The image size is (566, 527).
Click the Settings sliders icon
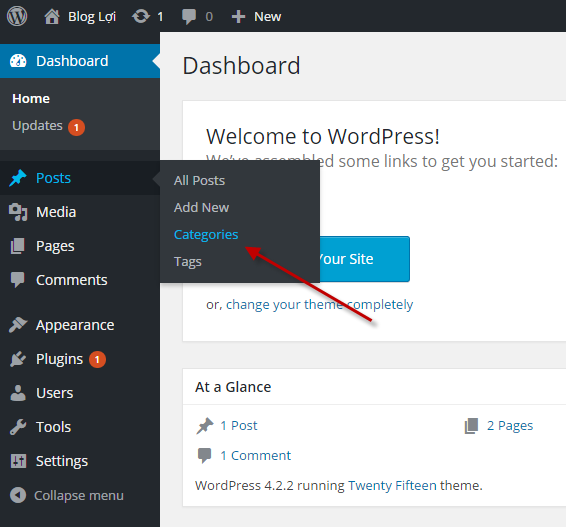(18, 461)
